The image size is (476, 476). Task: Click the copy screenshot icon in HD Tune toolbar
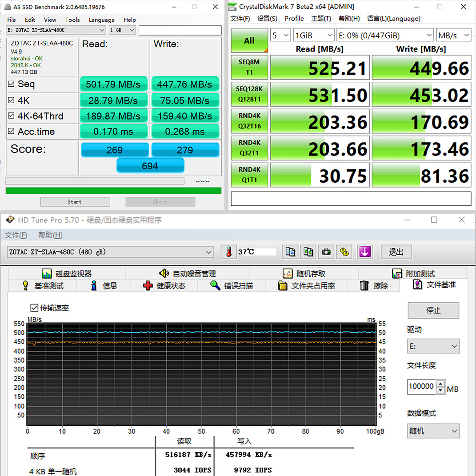[308, 252]
